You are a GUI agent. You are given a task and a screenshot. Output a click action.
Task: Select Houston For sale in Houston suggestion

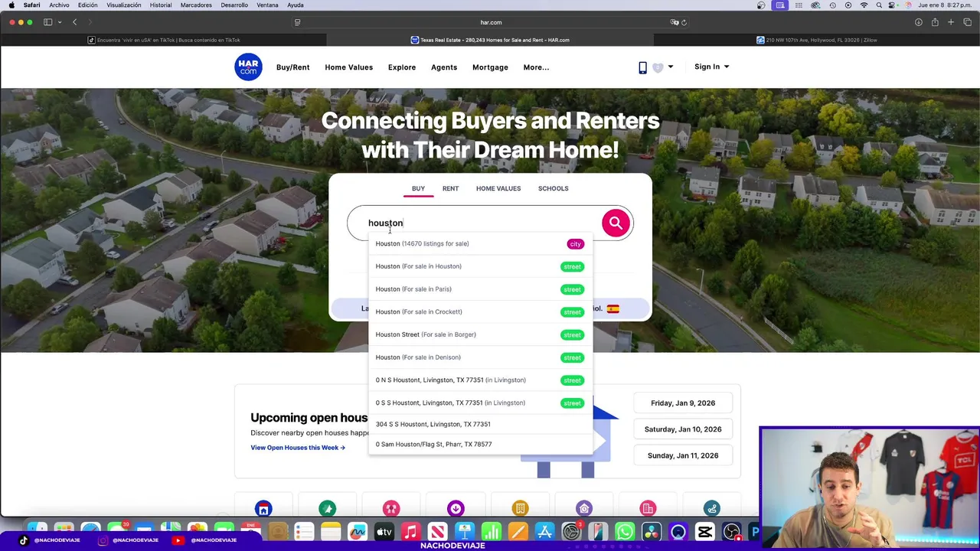(x=481, y=266)
